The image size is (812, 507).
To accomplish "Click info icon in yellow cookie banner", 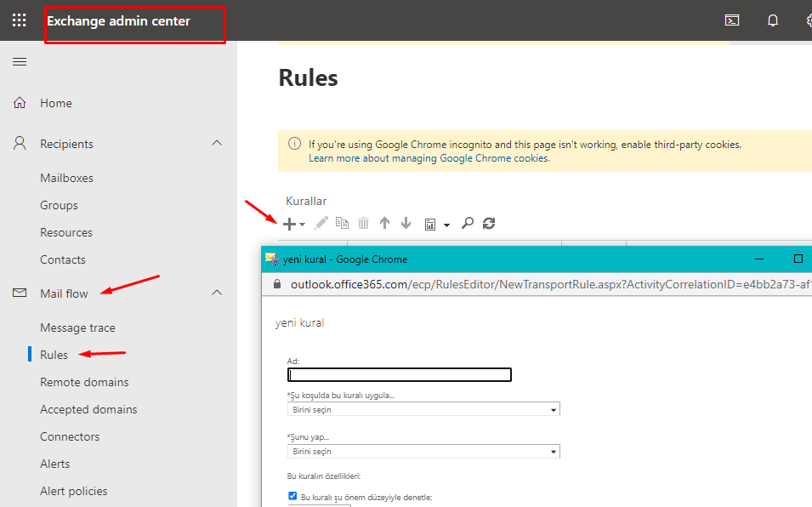I will [295, 144].
